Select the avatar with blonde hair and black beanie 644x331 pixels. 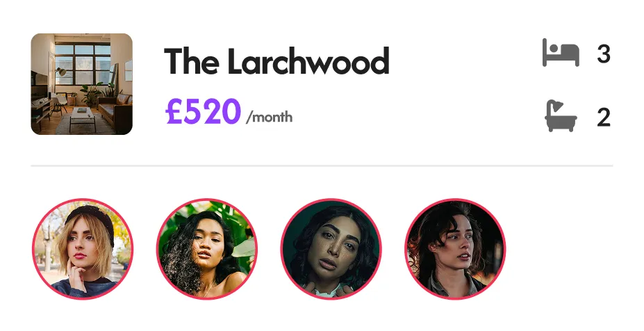pyautogui.click(x=83, y=249)
